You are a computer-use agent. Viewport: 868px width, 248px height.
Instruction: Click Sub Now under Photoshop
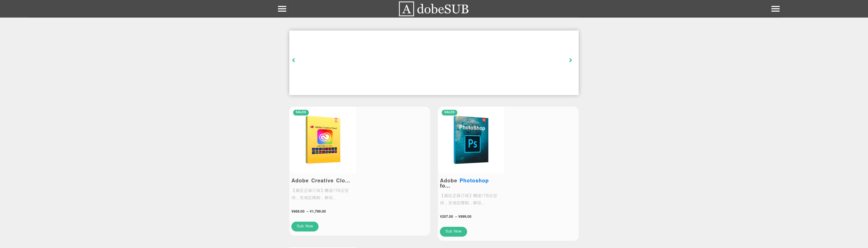tap(453, 231)
